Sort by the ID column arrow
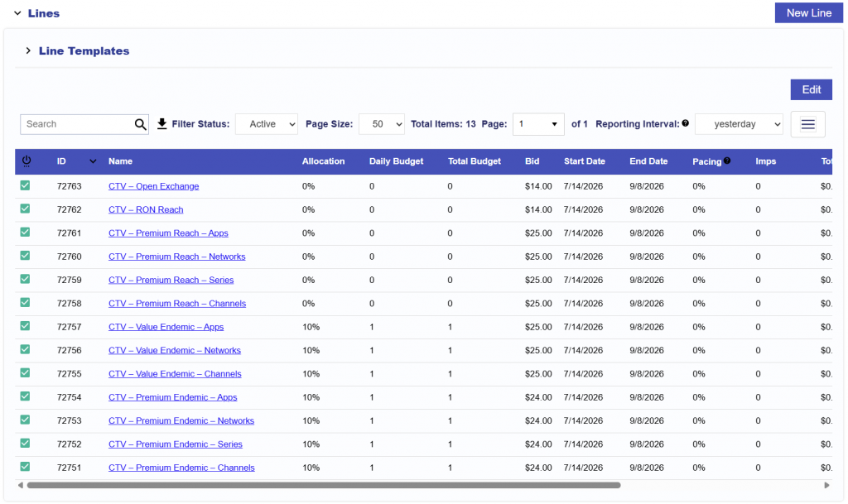Screen dimensions: 848x504 click(x=93, y=161)
